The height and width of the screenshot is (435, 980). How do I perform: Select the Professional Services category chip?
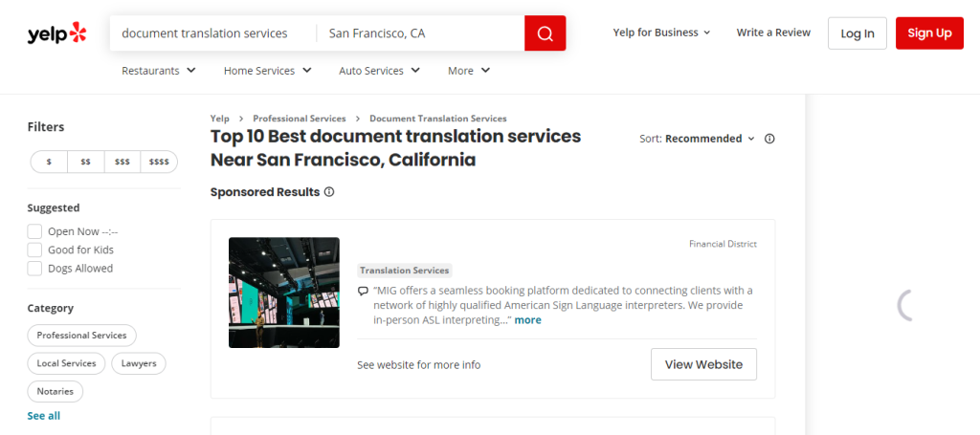pyautogui.click(x=82, y=336)
